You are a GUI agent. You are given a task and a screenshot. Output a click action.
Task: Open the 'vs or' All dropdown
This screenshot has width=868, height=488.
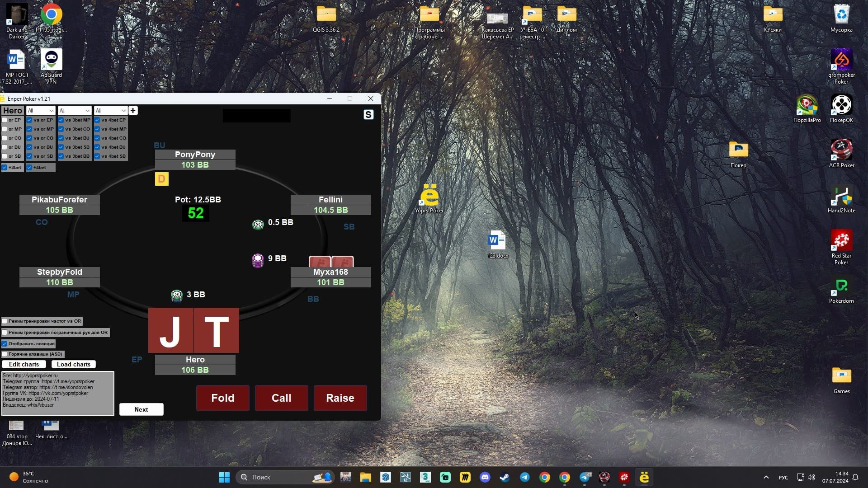pos(41,111)
